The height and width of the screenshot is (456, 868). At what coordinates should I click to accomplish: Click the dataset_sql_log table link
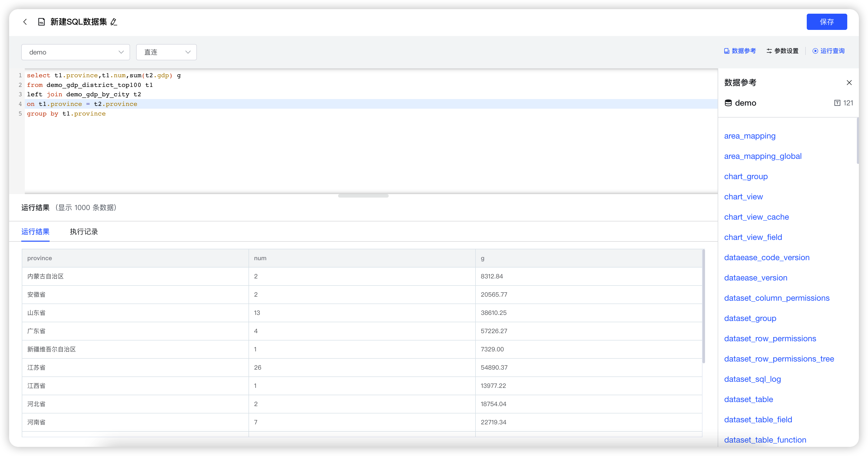tap(752, 379)
